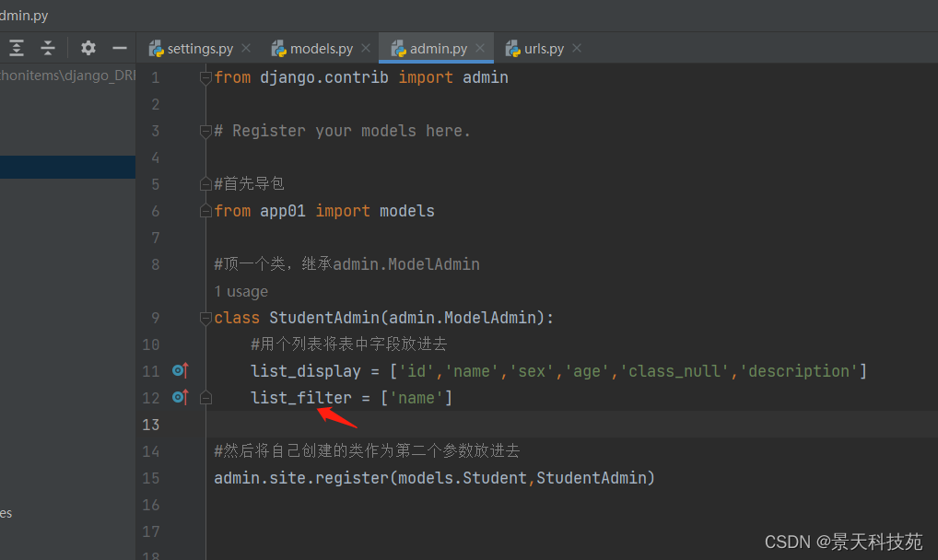Click the fold arrow on line 3 comment
The width and height of the screenshot is (938, 560).
[x=205, y=130]
